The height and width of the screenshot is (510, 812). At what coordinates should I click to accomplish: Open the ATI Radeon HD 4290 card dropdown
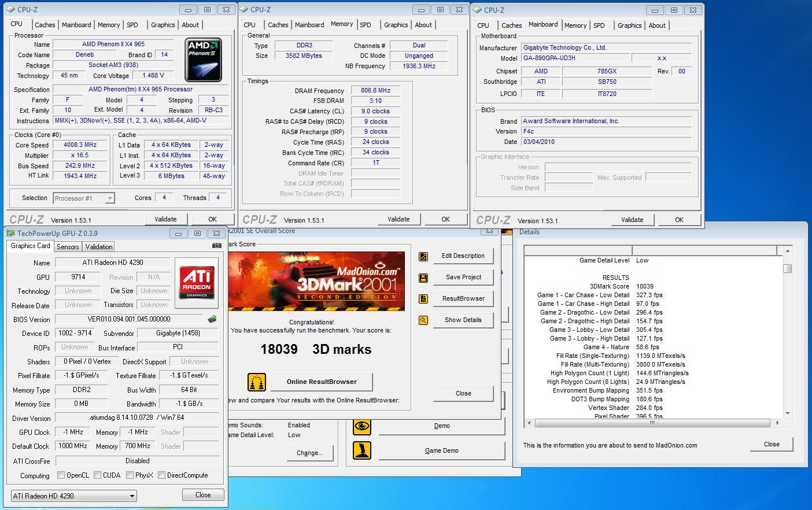73,496
